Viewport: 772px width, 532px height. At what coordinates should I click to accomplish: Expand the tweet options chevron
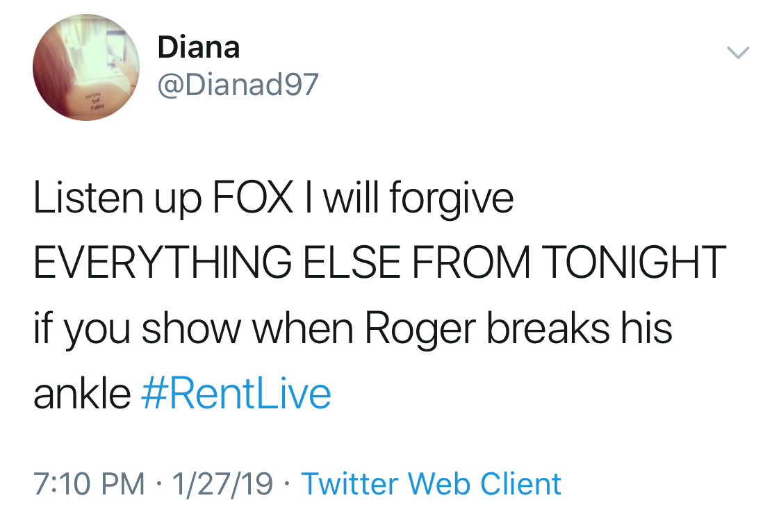tap(737, 52)
